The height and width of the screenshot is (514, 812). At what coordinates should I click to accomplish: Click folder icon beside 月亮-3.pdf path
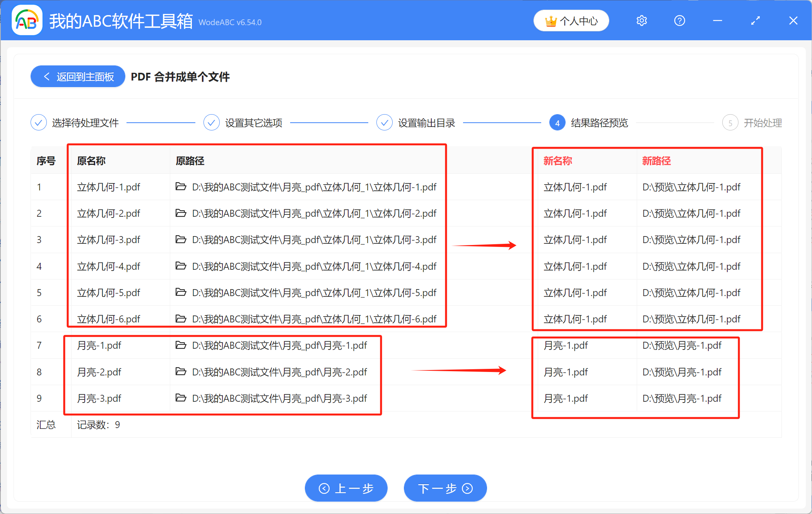pos(181,398)
